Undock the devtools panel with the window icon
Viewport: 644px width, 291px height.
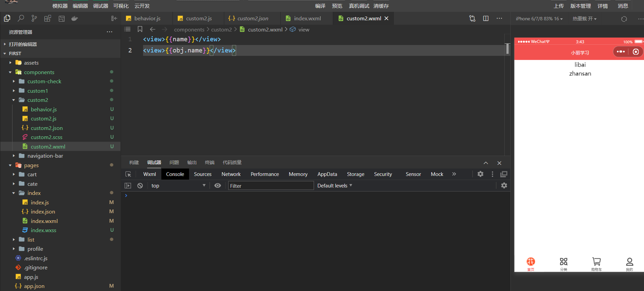[504, 174]
